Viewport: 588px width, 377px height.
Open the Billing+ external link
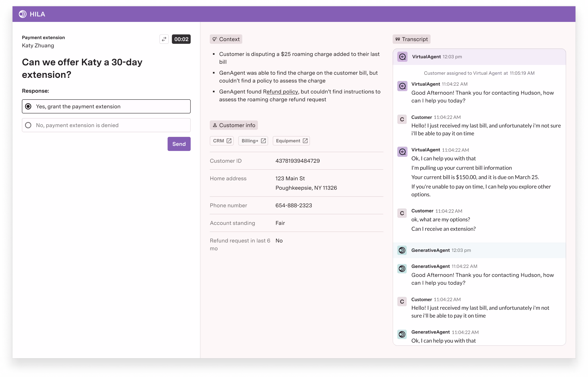(x=253, y=141)
